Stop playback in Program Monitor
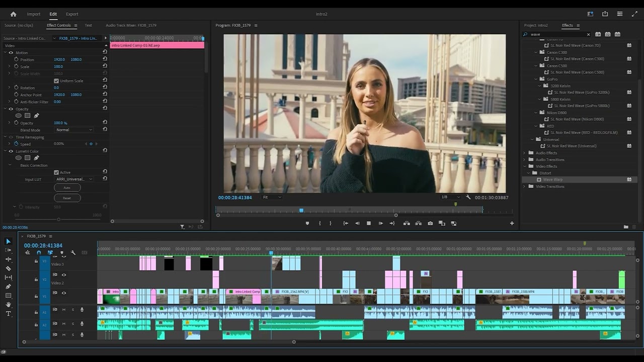644x362 pixels. [369, 223]
